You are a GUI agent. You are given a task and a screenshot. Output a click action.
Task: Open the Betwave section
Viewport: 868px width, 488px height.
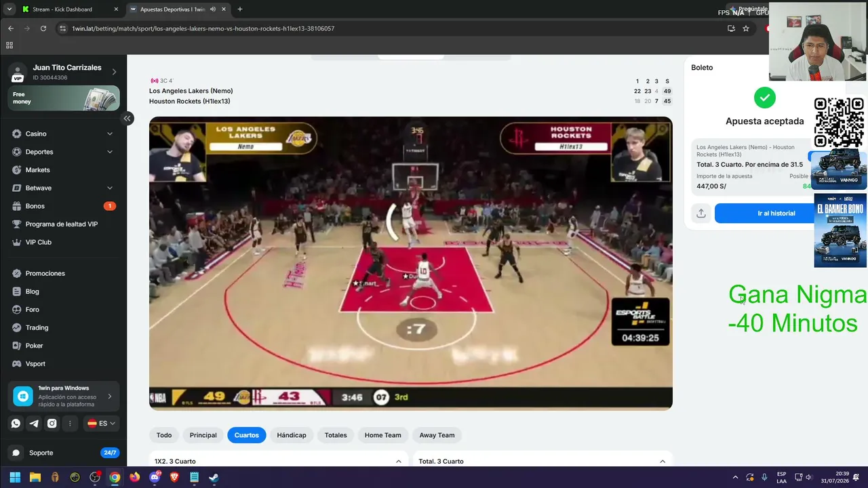pyautogui.click(x=39, y=188)
